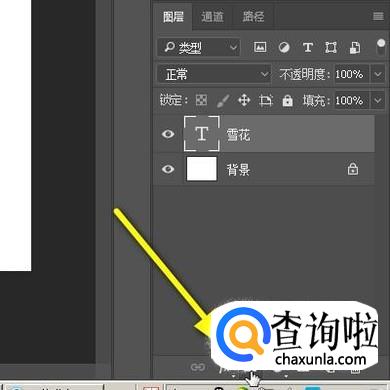Viewport: 390px width, 390px height.
Task: Lock transparent pixels checkerboard icon
Action: pos(201,100)
